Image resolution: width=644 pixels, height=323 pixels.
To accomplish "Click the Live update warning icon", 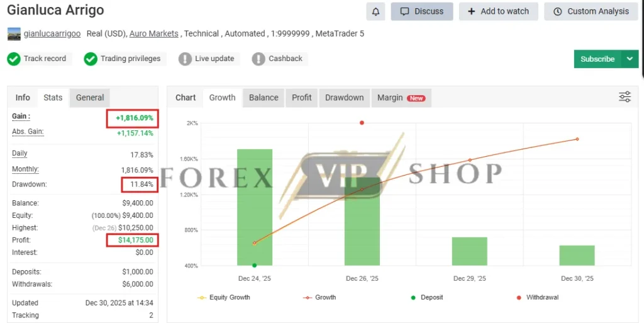I will point(185,59).
